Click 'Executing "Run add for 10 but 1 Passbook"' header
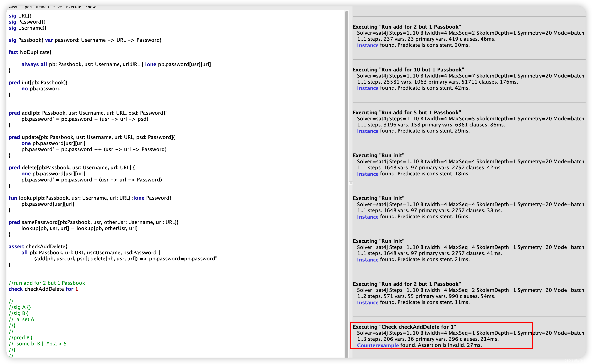This screenshot has width=592, height=364. [409, 70]
